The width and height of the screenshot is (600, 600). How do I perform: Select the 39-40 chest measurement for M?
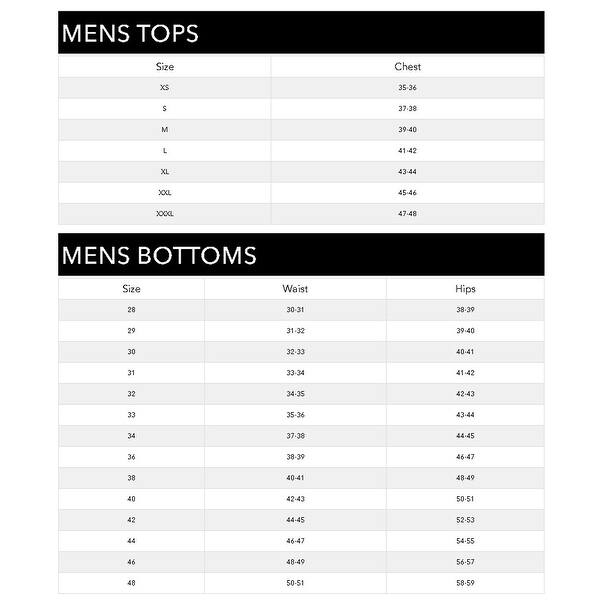[407, 130]
